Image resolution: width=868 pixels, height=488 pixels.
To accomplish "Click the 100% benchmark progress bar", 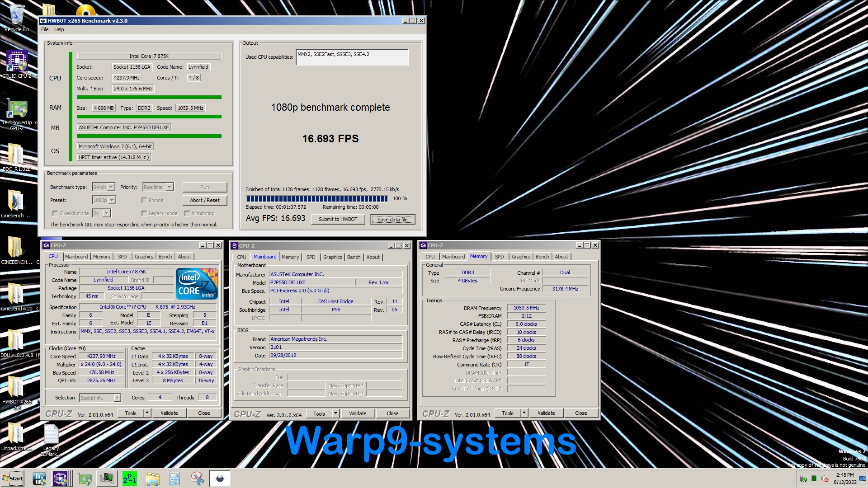I will tap(317, 199).
